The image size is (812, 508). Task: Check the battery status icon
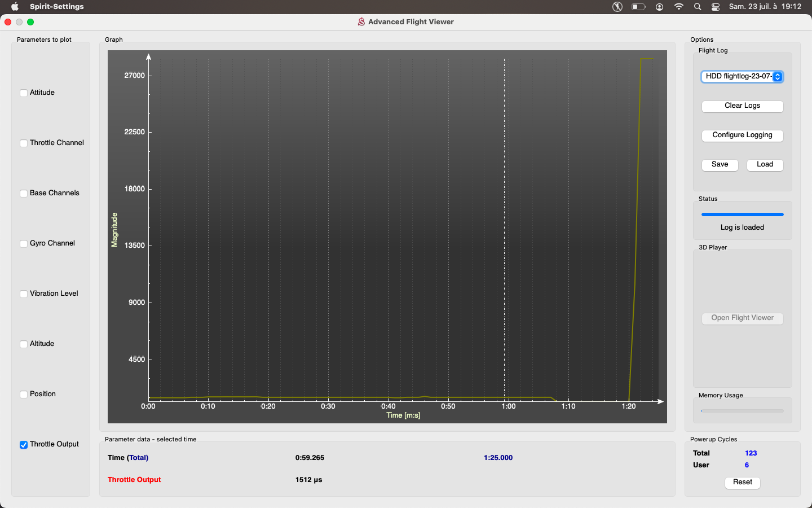click(638, 7)
